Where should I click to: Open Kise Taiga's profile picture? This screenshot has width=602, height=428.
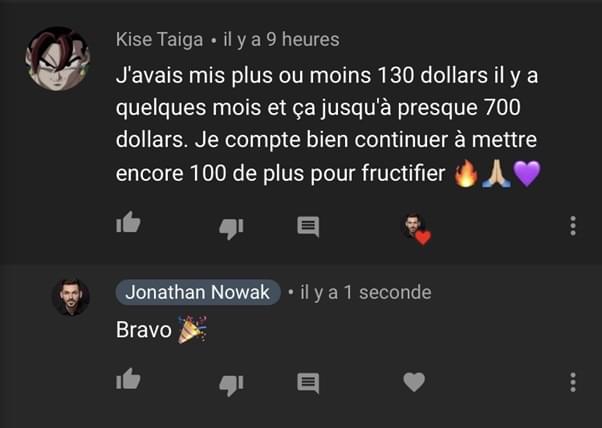click(58, 59)
